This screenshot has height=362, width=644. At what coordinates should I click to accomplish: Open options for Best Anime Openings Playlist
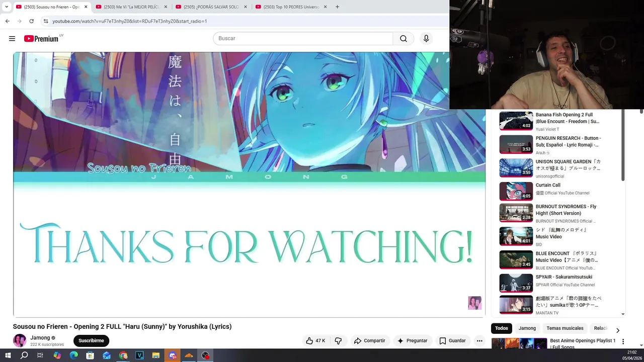(x=623, y=341)
